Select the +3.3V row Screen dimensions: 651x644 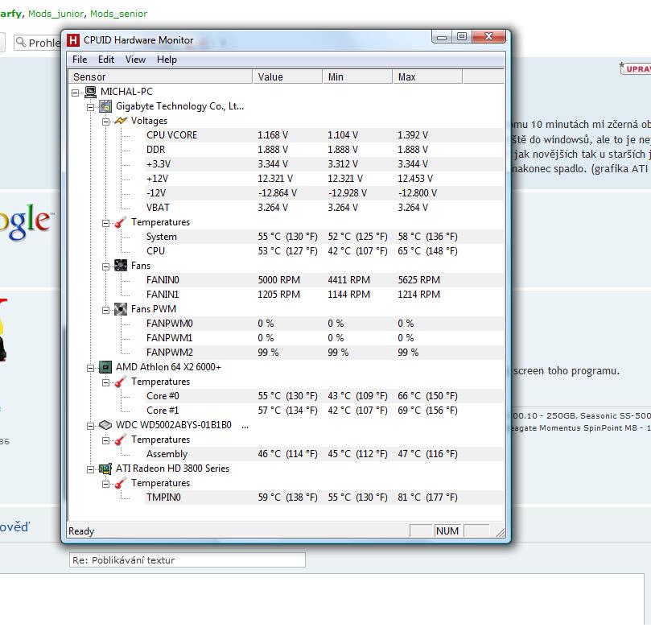[x=323, y=164]
